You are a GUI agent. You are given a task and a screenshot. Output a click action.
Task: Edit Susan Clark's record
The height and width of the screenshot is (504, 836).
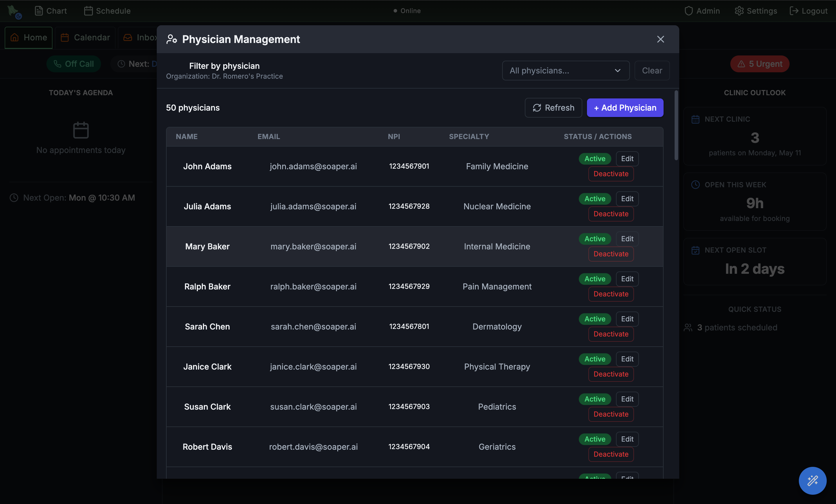coord(627,399)
